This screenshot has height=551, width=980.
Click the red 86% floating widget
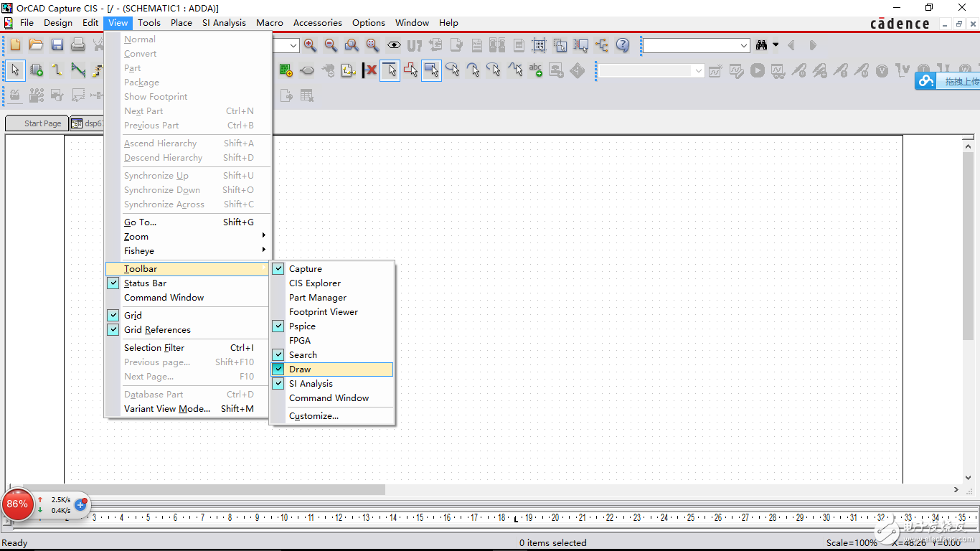coord(17,504)
